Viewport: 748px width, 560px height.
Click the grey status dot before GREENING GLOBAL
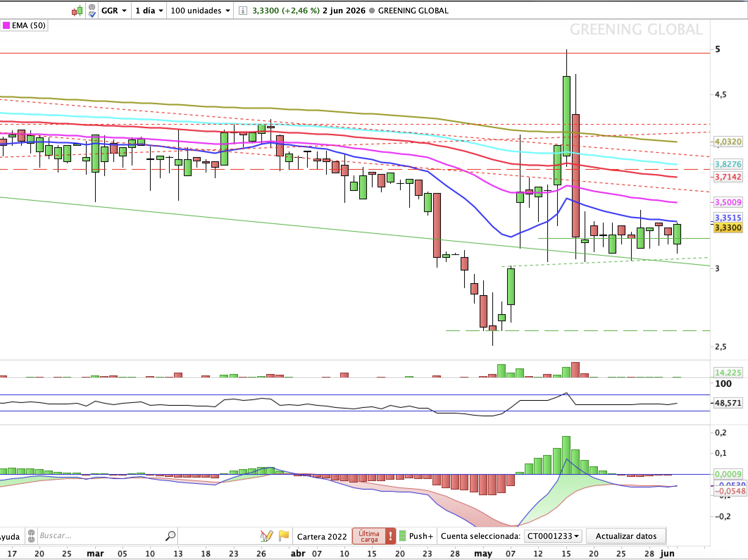pyautogui.click(x=372, y=11)
